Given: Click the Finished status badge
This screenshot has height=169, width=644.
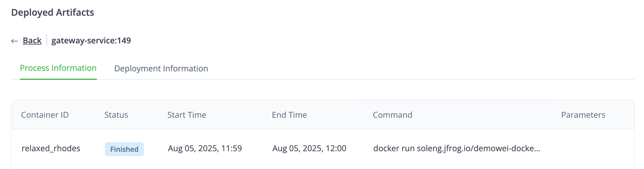Looking at the screenshot, I should coord(124,149).
